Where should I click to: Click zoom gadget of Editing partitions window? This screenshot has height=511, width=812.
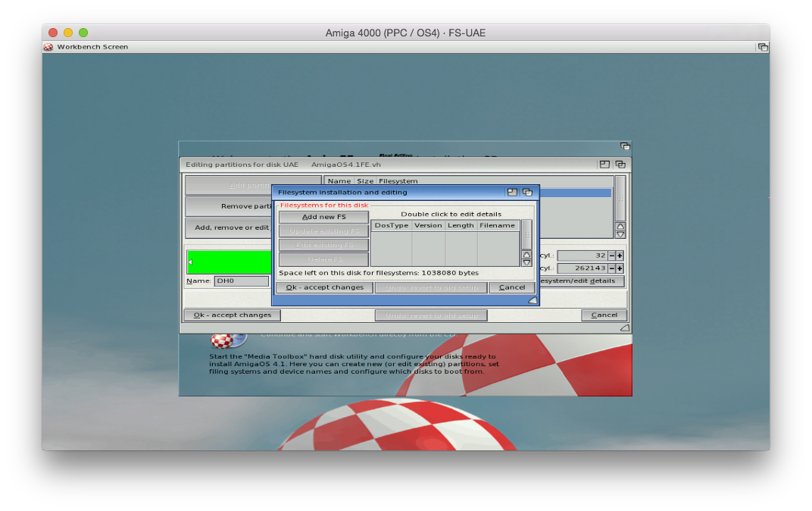604,165
